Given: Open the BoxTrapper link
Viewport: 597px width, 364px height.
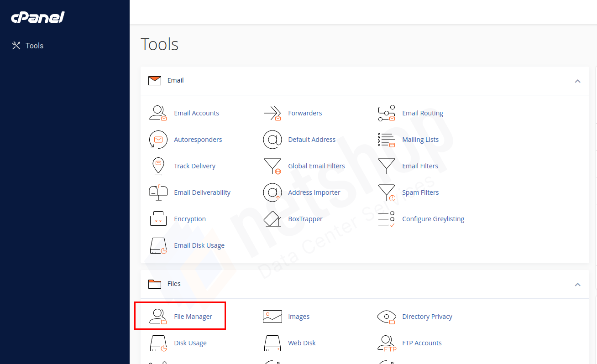Looking at the screenshot, I should point(305,219).
